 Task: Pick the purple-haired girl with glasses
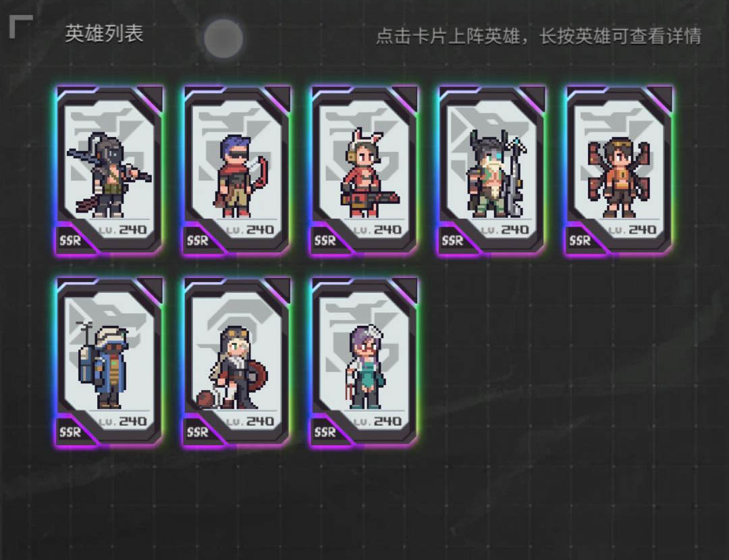click(x=364, y=362)
